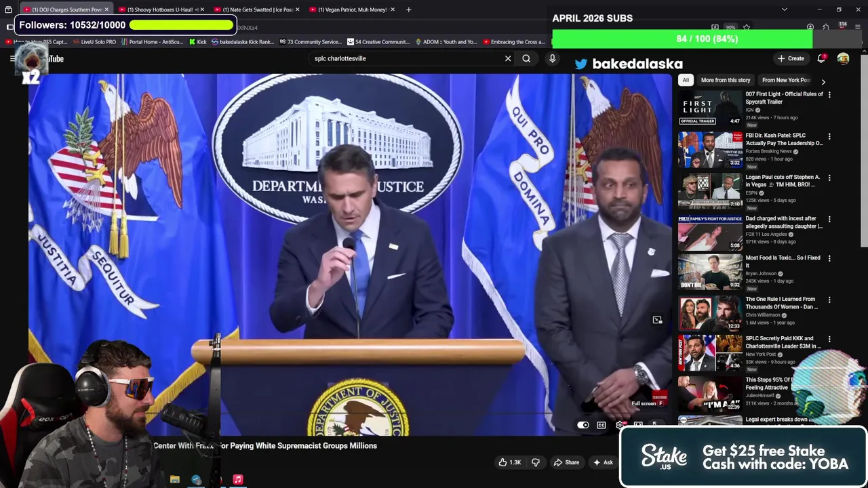Open the Ask AI button

click(603, 462)
